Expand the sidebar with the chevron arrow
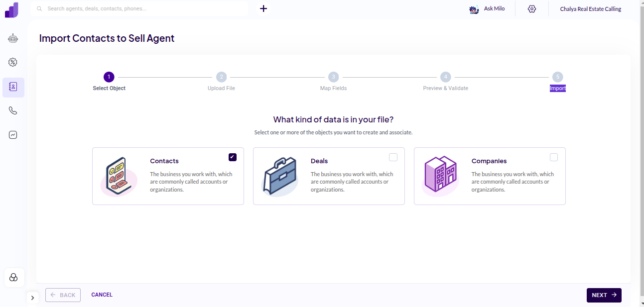This screenshot has height=307, width=644. (x=32, y=298)
